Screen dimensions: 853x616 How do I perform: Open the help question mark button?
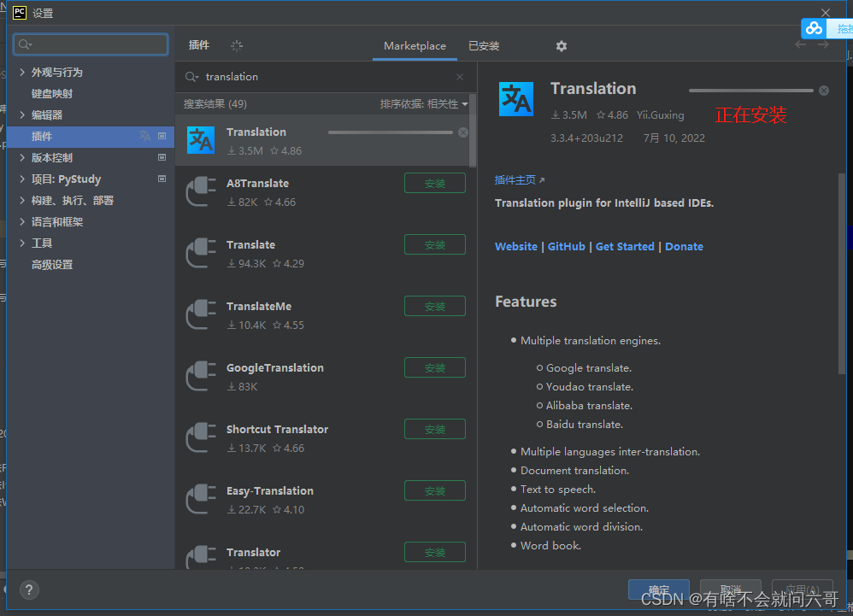(x=29, y=590)
